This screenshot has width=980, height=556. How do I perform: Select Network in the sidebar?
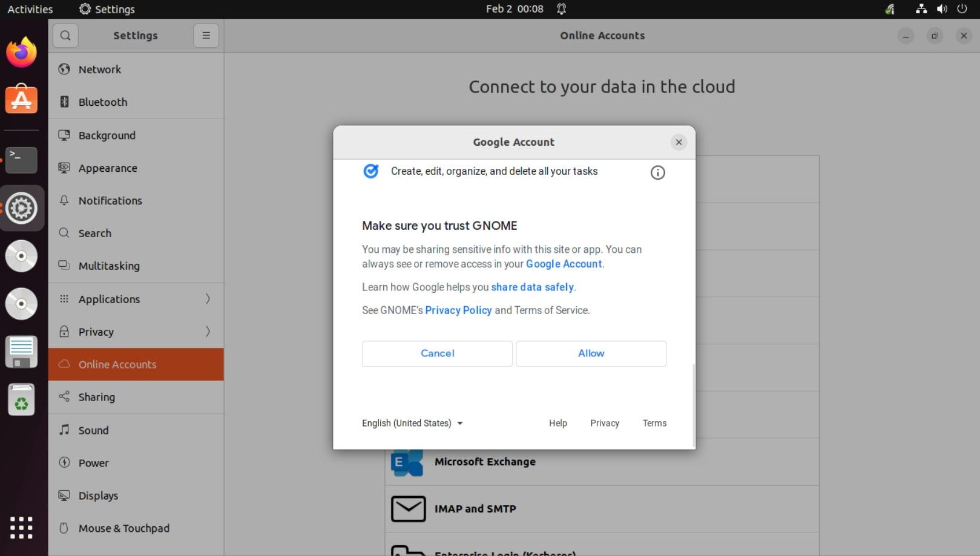pyautogui.click(x=100, y=70)
